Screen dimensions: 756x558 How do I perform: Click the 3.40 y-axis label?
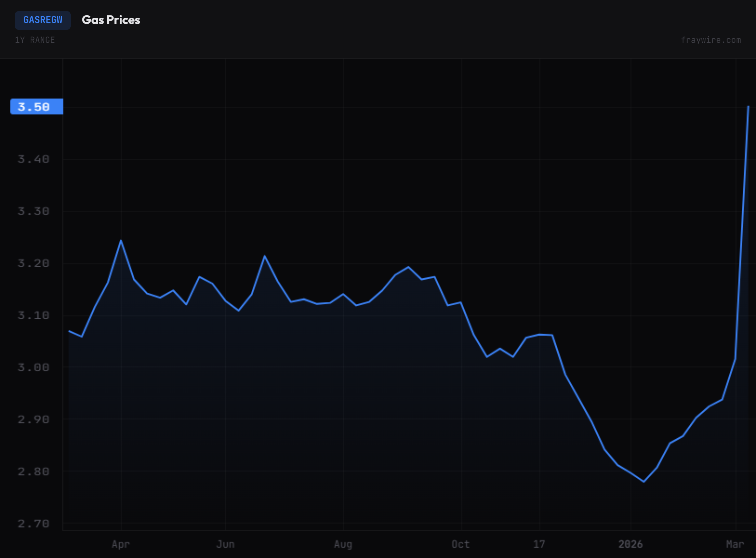click(33, 159)
